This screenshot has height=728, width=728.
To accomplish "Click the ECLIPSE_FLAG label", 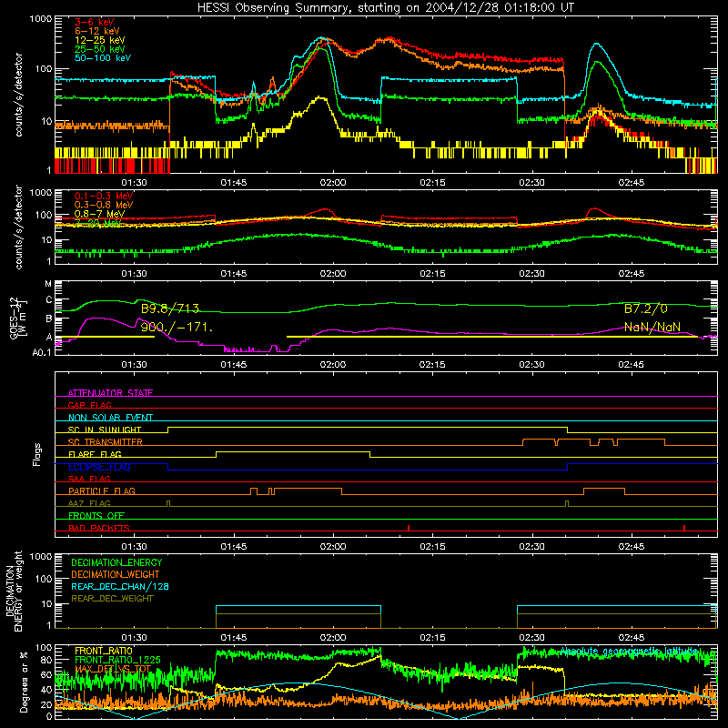I will (99, 467).
